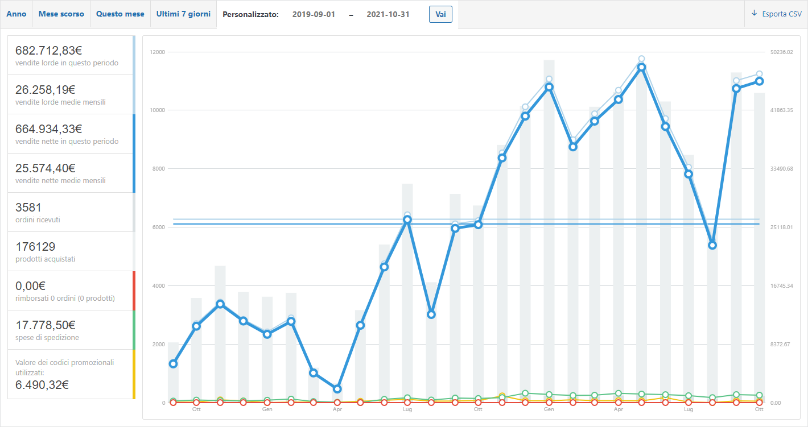Image resolution: width=808 pixels, height=427 pixels.
Task: Click the Vai button
Action: 441,14
